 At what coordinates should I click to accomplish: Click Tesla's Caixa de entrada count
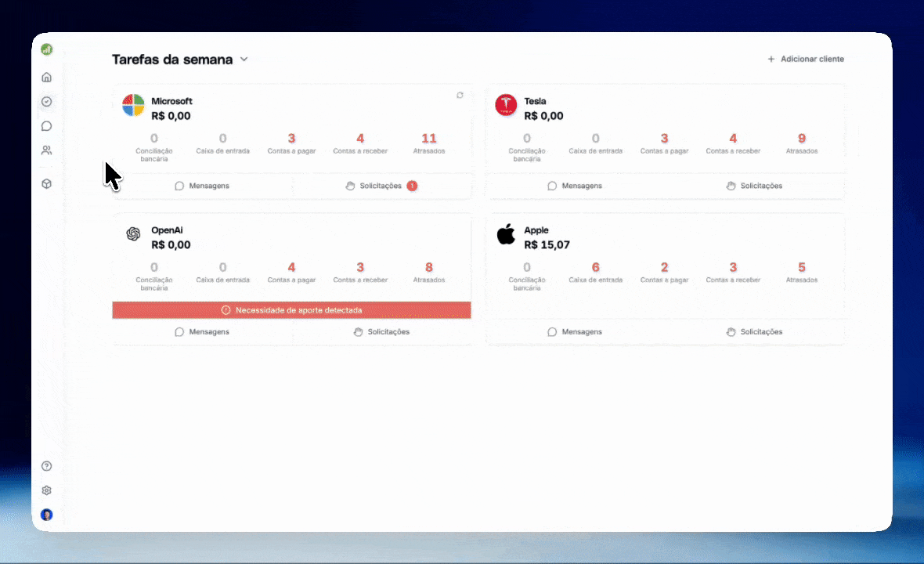[x=596, y=139]
